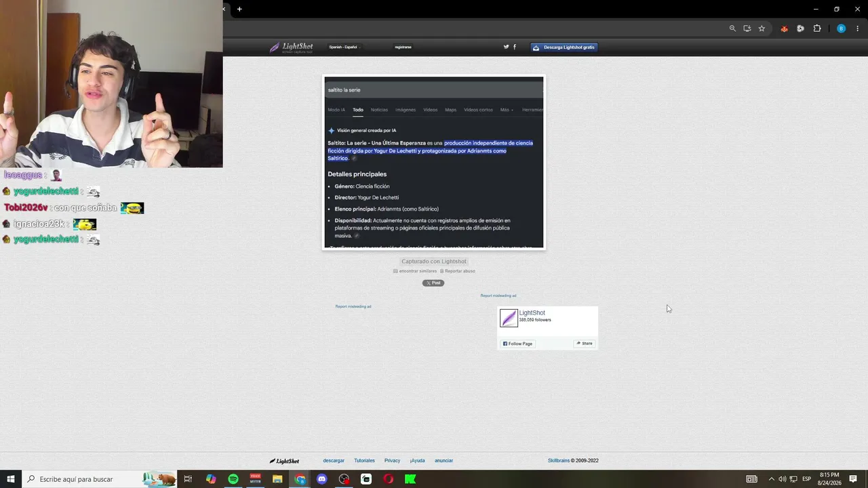
Task: Click chat username leoaggus
Action: point(22,175)
